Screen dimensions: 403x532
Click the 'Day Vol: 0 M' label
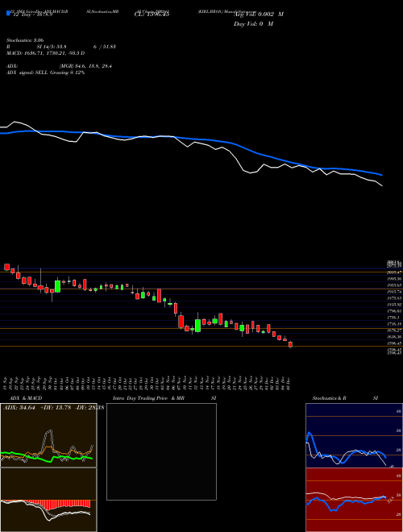coord(253,24)
